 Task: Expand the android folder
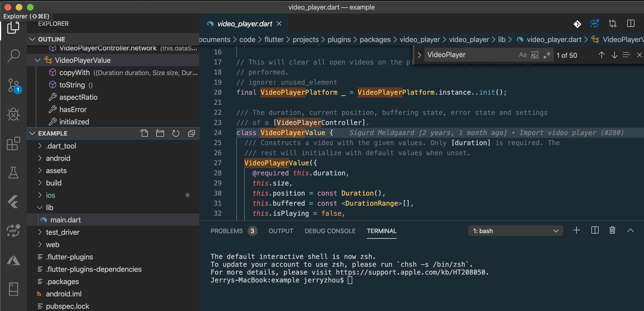[x=58, y=158]
